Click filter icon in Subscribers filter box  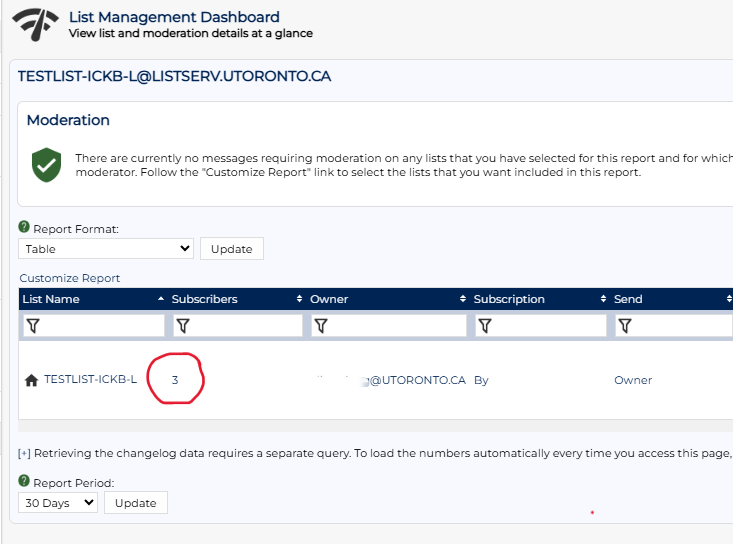183,326
